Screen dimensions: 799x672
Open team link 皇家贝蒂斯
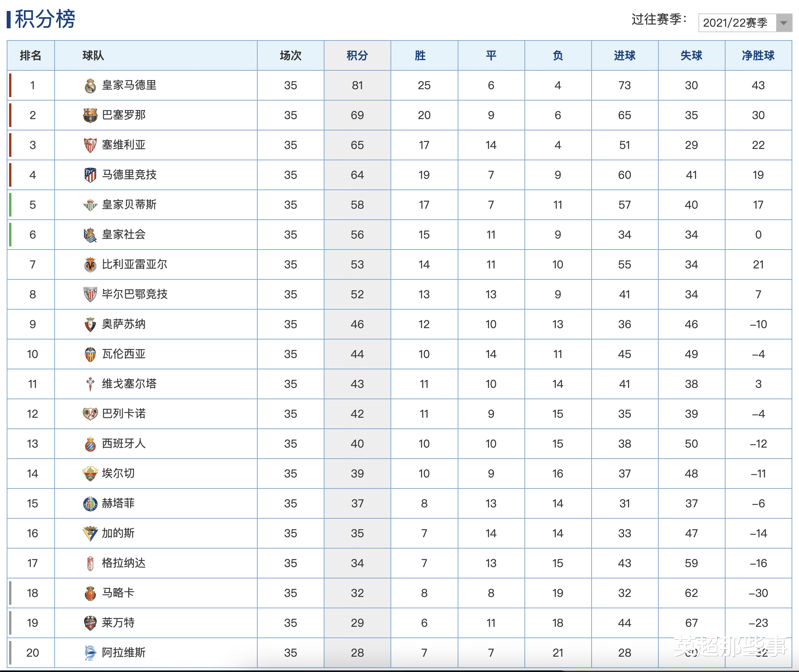129,205
